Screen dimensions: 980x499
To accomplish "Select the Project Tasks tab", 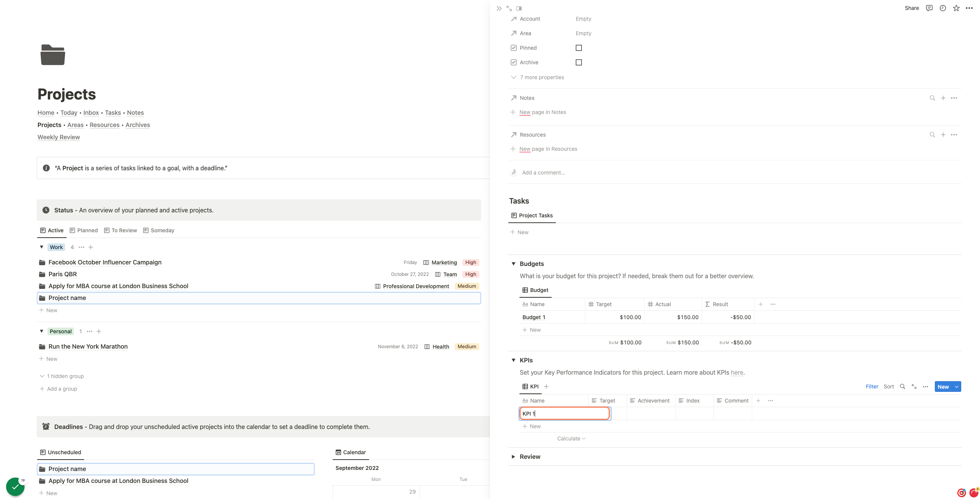I will pyautogui.click(x=532, y=215).
